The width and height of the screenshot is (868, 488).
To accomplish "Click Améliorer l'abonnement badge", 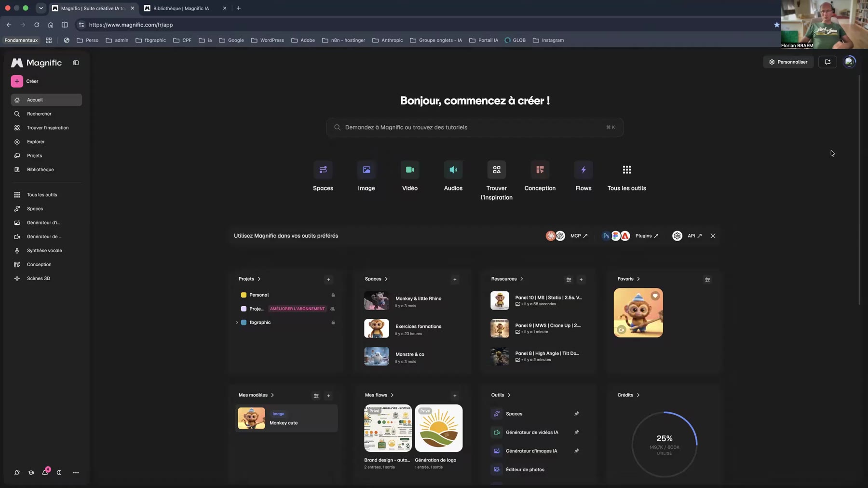I will click(297, 309).
